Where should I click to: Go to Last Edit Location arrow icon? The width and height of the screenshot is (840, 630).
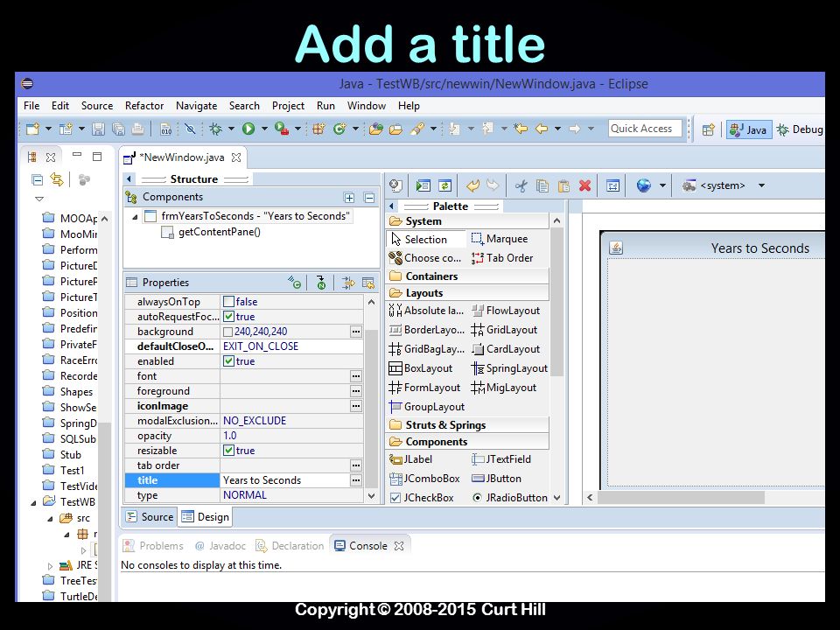pos(520,129)
